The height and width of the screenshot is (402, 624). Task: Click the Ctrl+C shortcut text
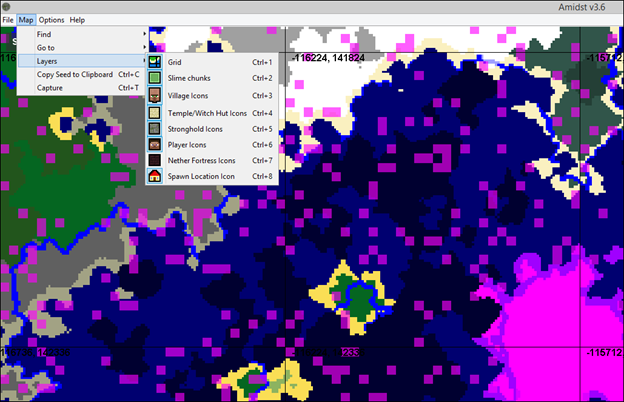[129, 74]
